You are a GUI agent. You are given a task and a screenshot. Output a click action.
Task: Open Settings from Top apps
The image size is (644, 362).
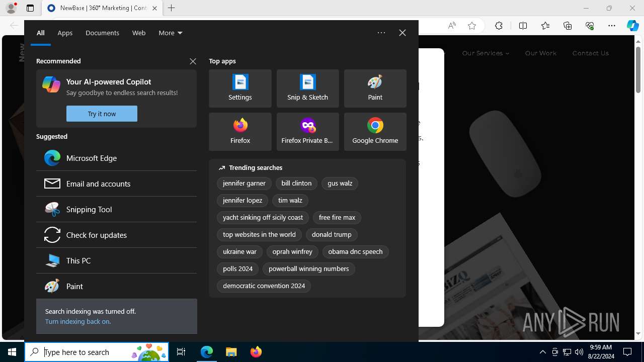coord(240,88)
